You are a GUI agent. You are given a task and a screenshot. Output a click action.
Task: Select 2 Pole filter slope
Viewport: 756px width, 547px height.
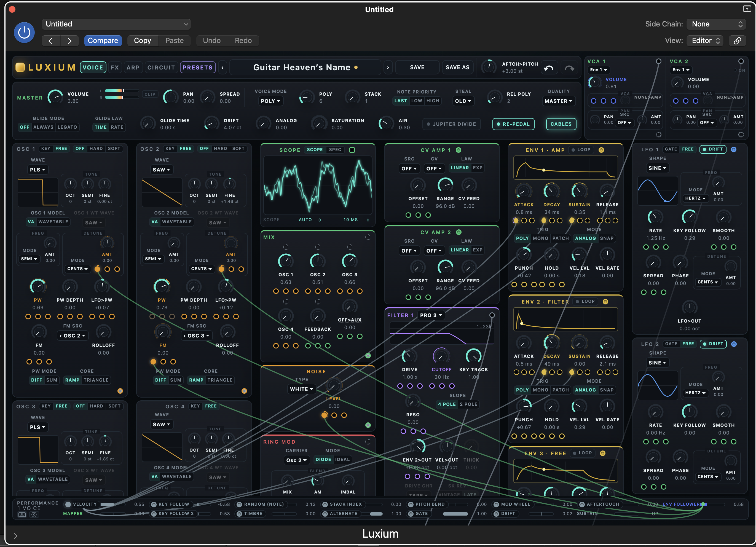(468, 404)
